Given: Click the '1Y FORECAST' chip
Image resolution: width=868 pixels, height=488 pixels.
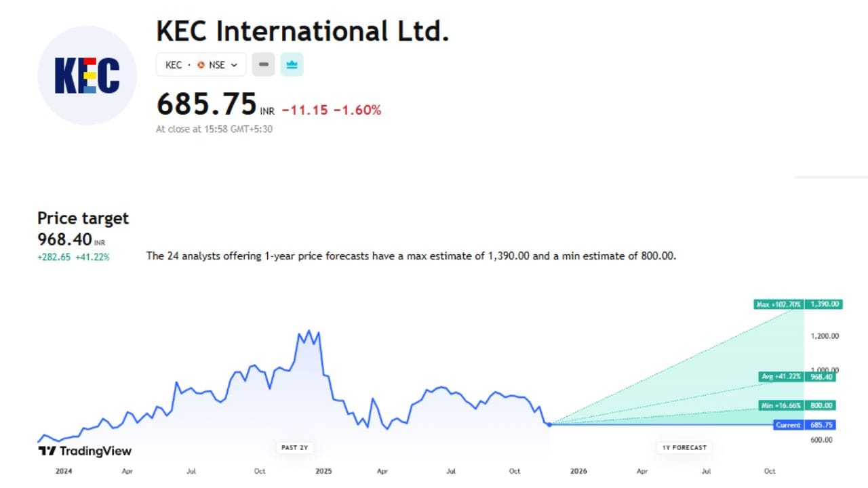Looking at the screenshot, I should pyautogui.click(x=684, y=447).
